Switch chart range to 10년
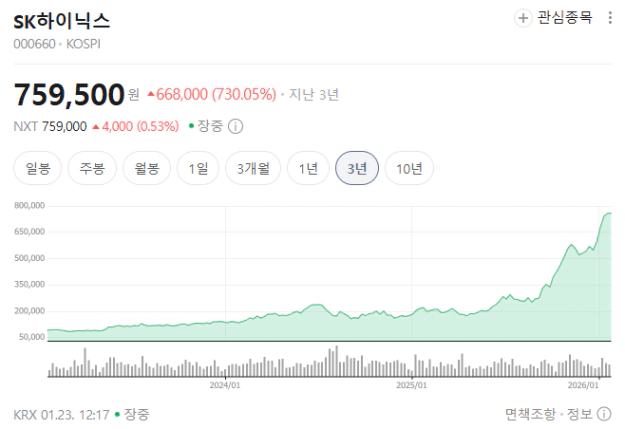 click(x=409, y=168)
